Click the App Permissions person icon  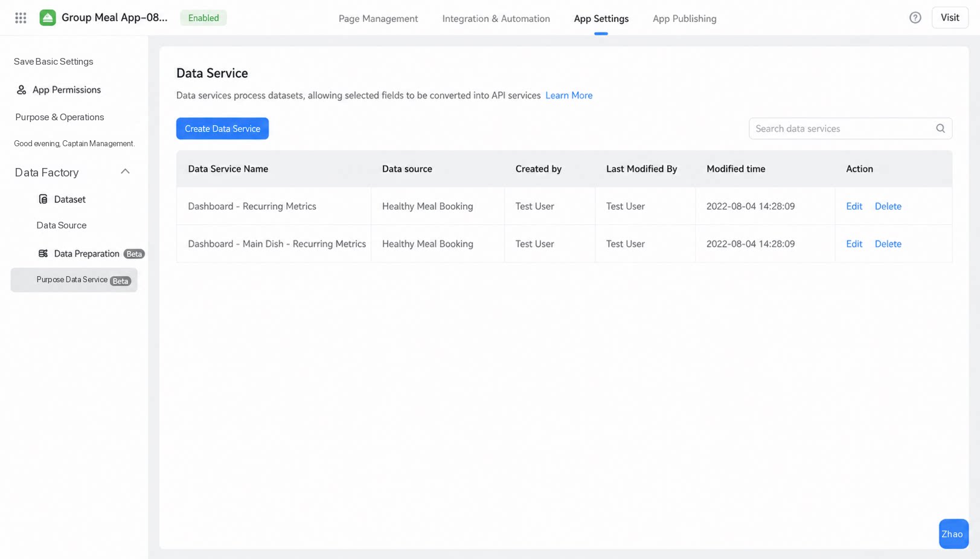[x=22, y=90]
